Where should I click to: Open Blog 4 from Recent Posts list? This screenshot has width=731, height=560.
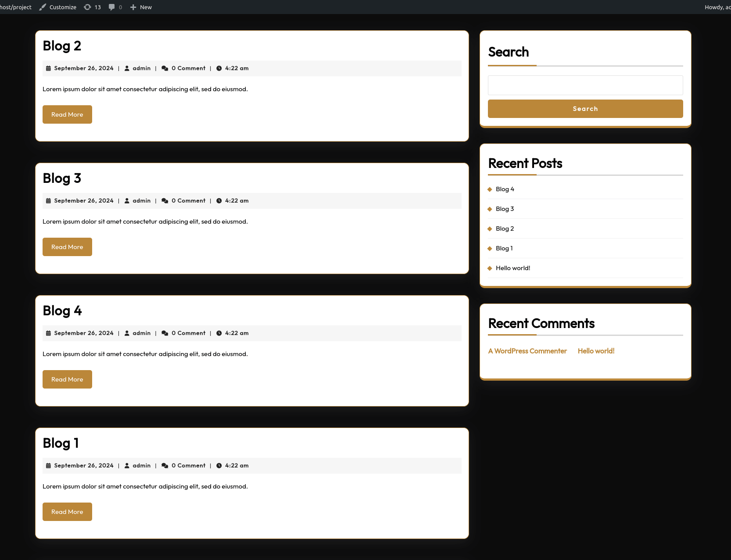pyautogui.click(x=505, y=189)
